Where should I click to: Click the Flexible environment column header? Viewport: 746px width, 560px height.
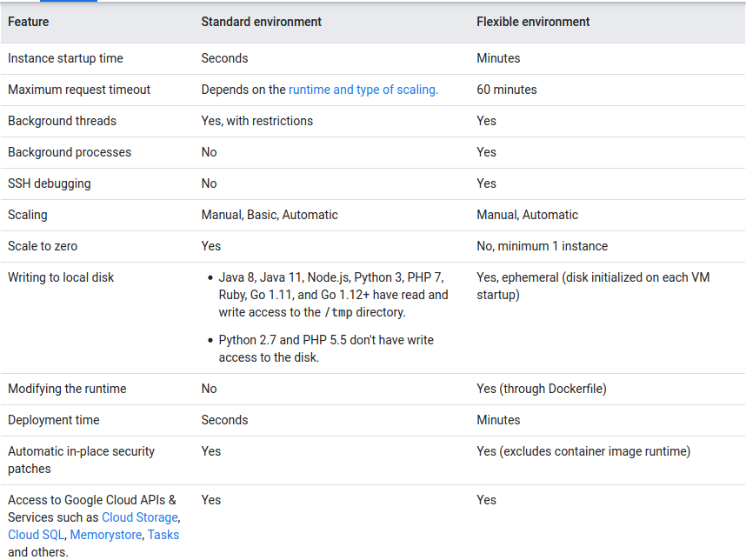532,22
